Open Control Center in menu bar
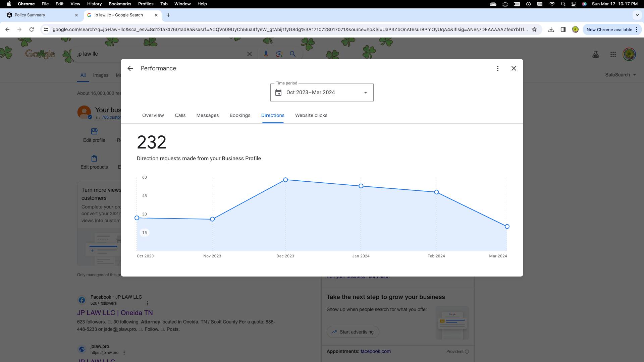The image size is (644, 362). tap(574, 4)
